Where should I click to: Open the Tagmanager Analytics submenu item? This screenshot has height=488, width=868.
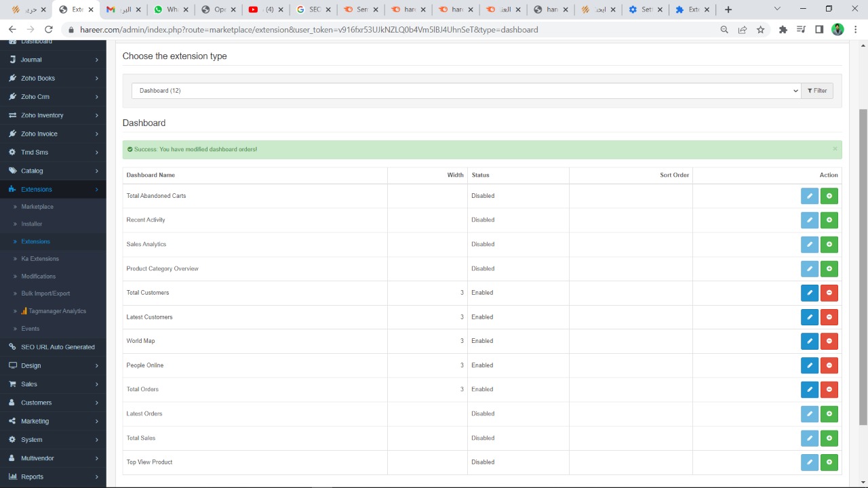click(53, 311)
